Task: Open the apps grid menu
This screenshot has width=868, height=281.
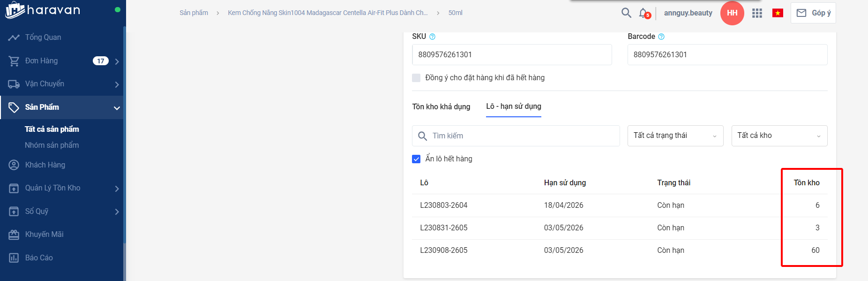Action: click(x=757, y=13)
